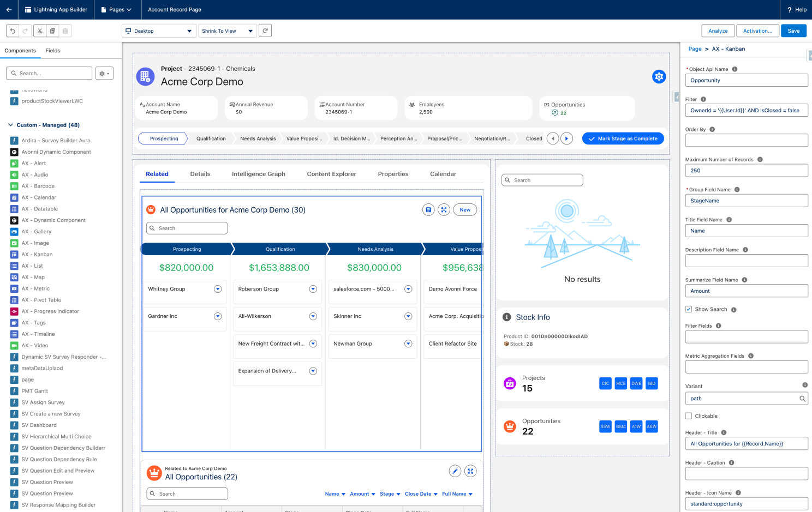Open the Desktop form factor dropdown
The width and height of the screenshot is (812, 512).
[159, 31]
